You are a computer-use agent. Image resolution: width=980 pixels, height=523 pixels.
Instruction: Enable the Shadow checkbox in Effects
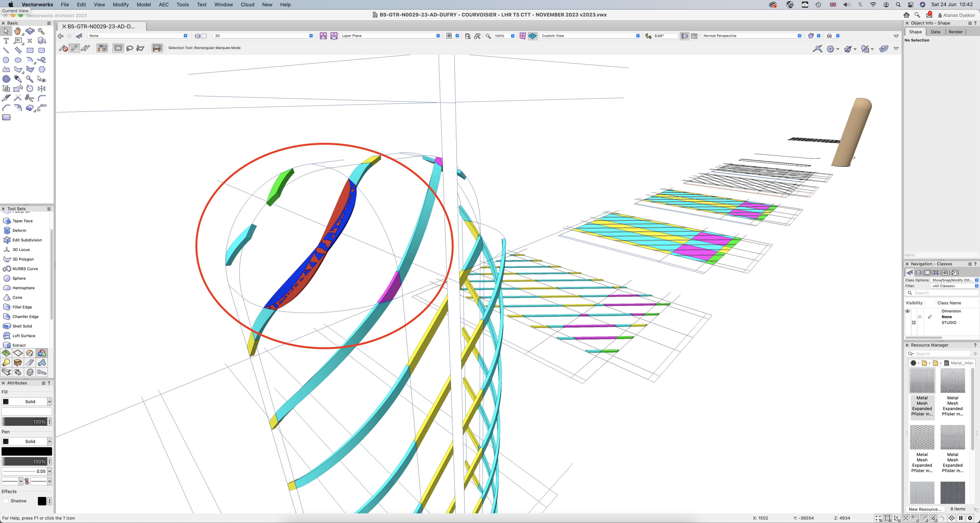(6, 501)
